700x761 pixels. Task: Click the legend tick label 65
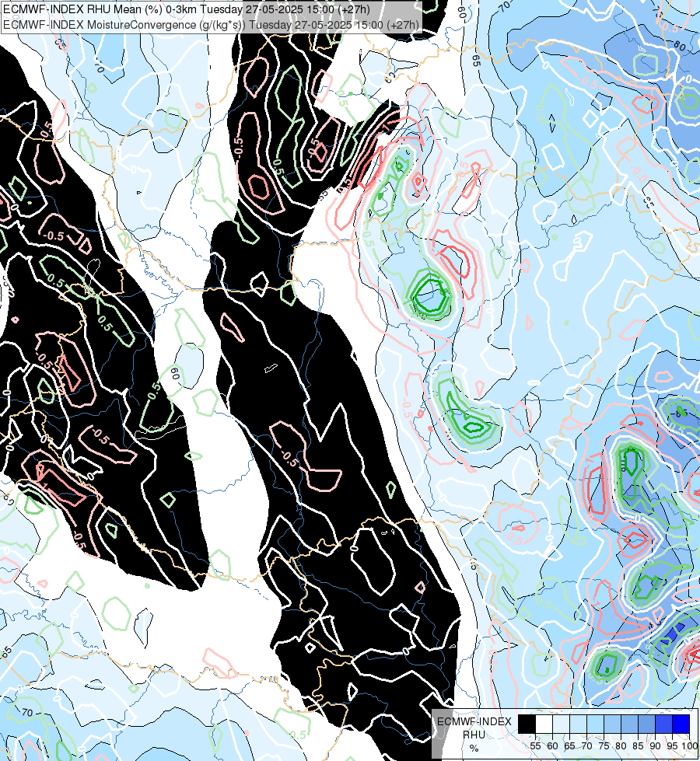pos(569,746)
